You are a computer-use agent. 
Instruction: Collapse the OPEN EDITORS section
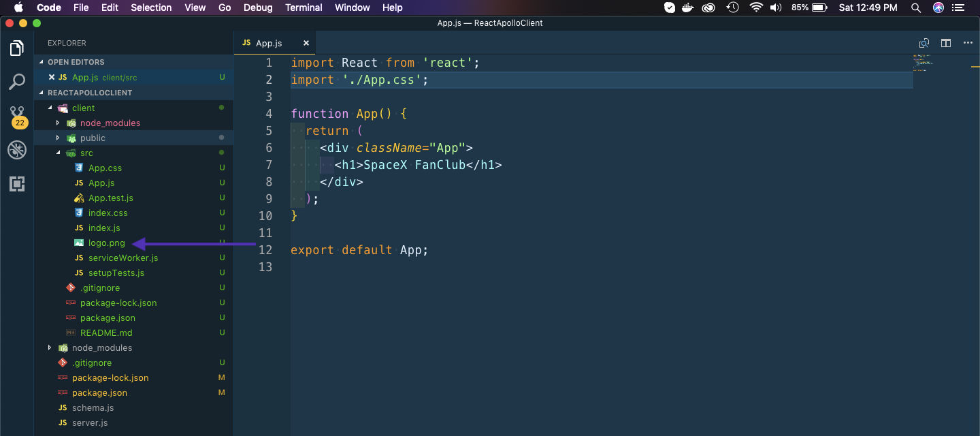coord(76,62)
